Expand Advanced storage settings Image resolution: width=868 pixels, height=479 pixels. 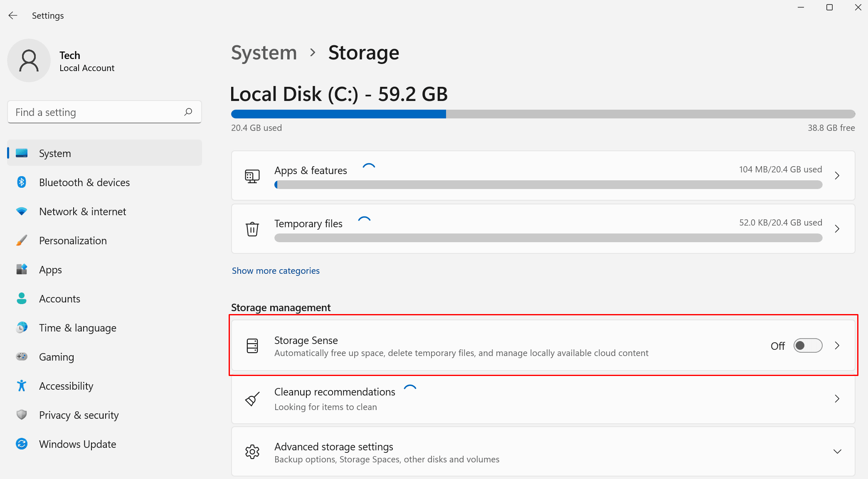(x=837, y=452)
